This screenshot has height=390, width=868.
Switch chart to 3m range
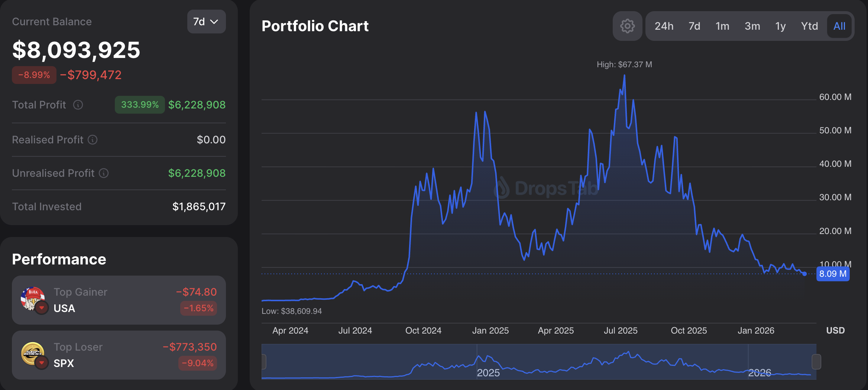752,26
